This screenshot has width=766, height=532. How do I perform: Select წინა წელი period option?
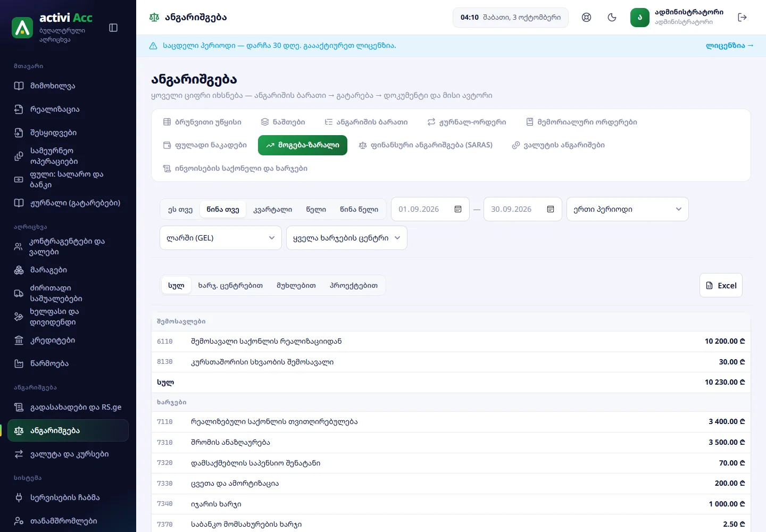tap(359, 209)
